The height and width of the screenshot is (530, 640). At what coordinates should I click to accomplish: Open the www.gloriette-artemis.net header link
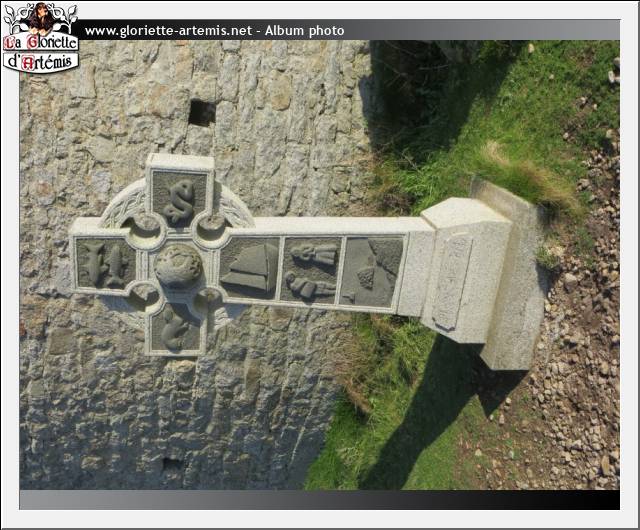[168, 31]
